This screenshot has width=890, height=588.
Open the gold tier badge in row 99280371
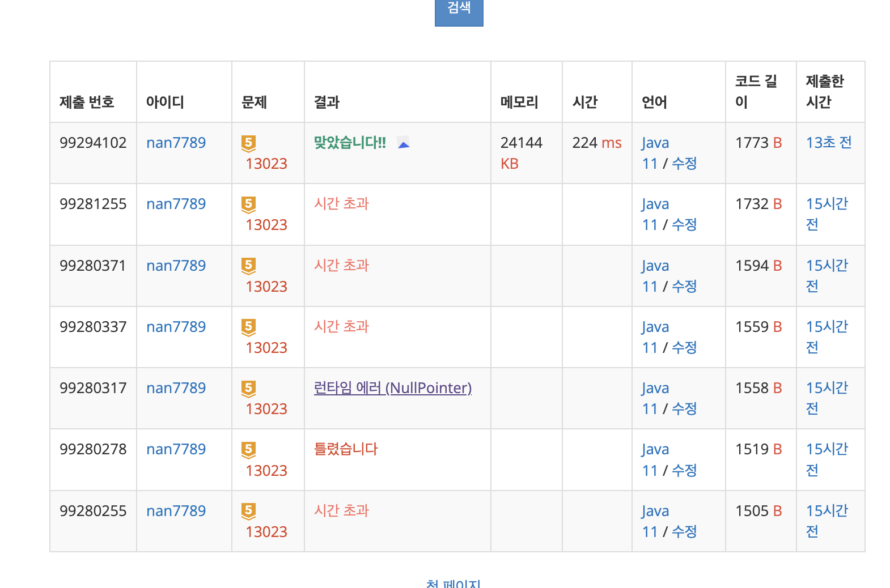tap(248, 266)
